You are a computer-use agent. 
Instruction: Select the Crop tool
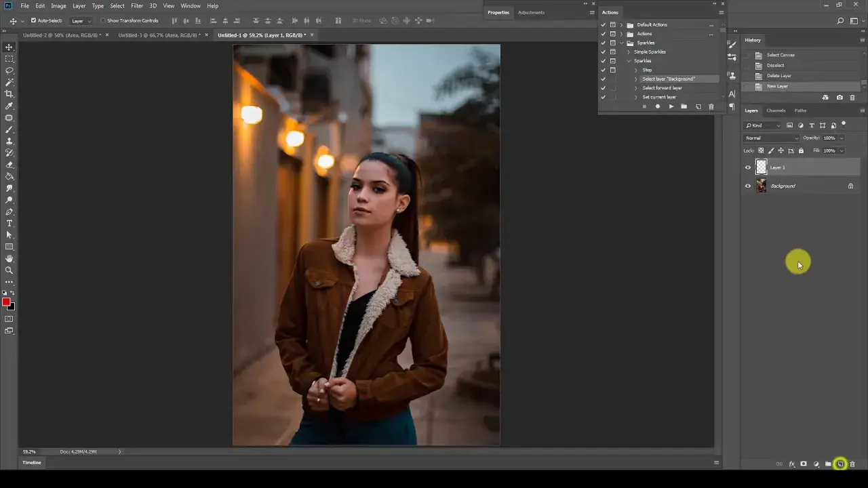9,94
